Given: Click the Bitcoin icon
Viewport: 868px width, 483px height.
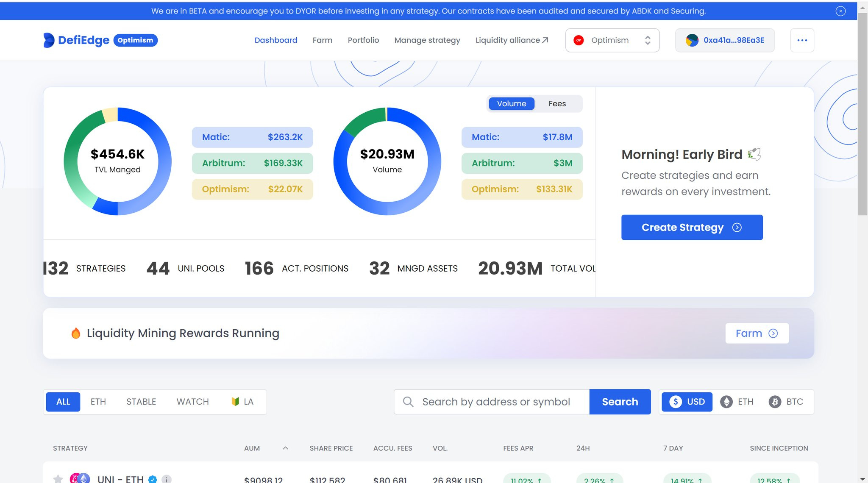Looking at the screenshot, I should (775, 402).
